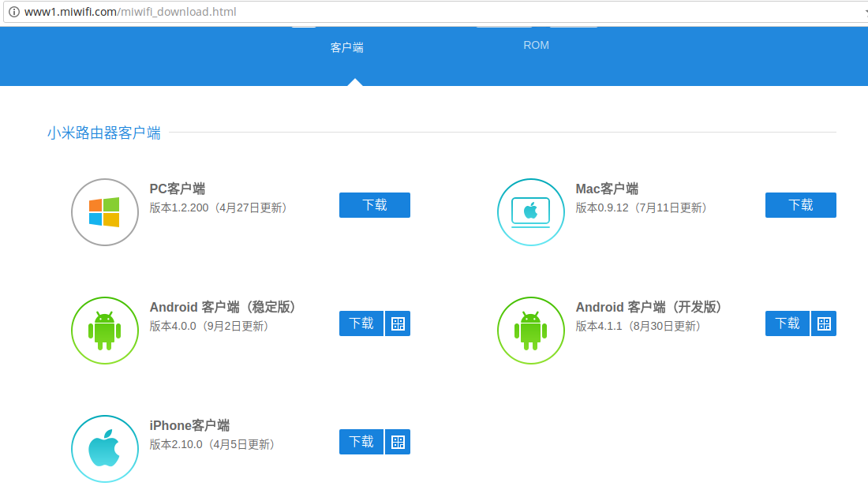This screenshot has width=868, height=486.
Task: Download Android 客户端 稳定版
Action: point(361,323)
